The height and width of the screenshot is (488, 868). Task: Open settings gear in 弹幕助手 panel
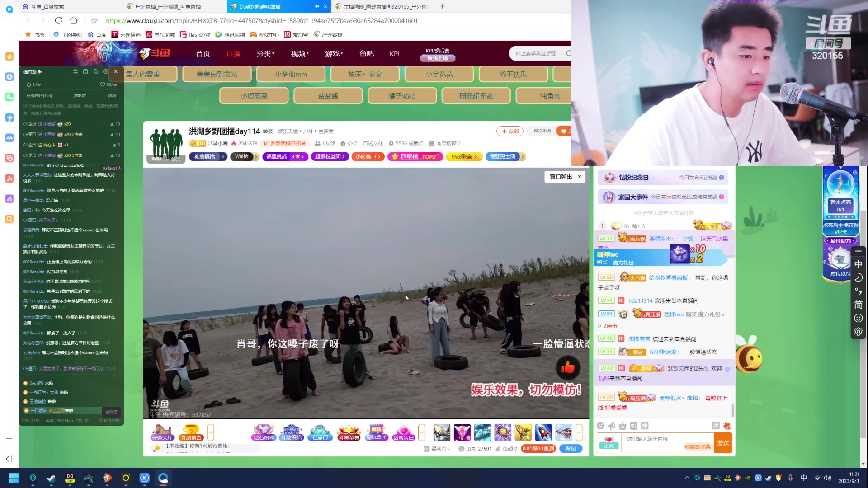coord(105,72)
